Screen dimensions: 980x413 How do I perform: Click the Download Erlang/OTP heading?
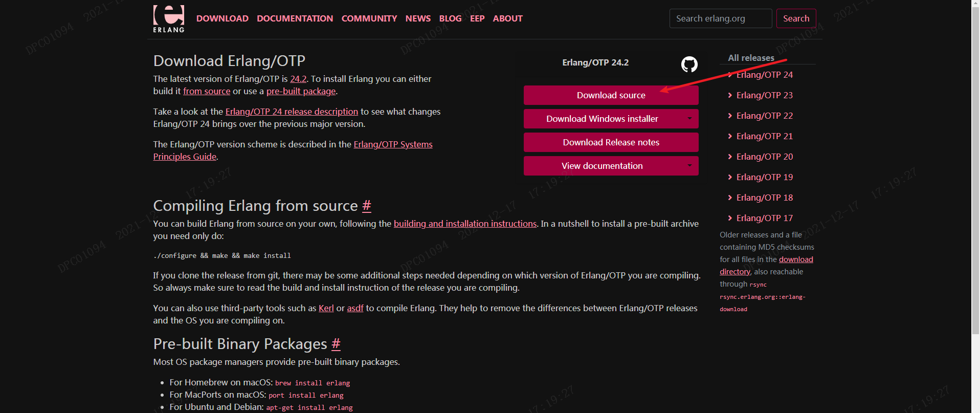(229, 61)
